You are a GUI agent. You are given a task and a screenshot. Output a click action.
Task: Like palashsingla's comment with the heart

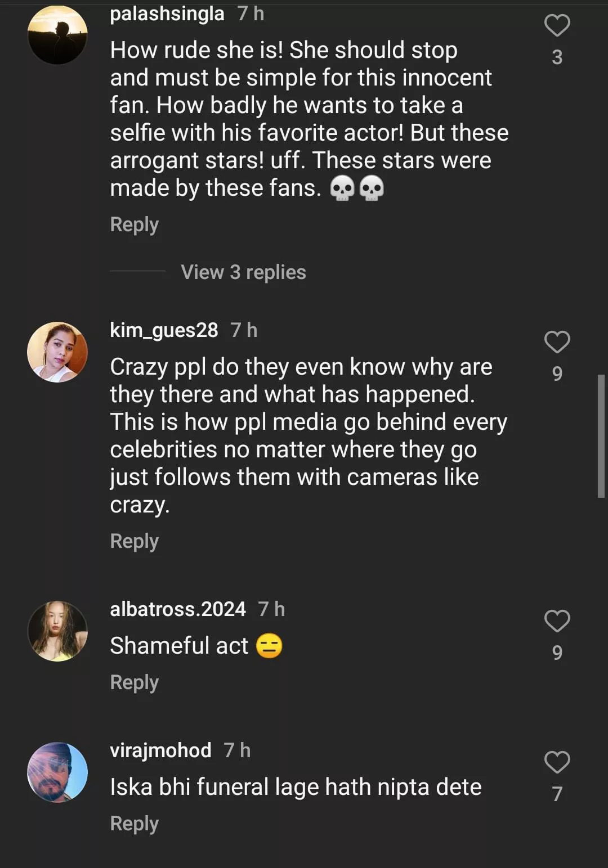point(557,26)
